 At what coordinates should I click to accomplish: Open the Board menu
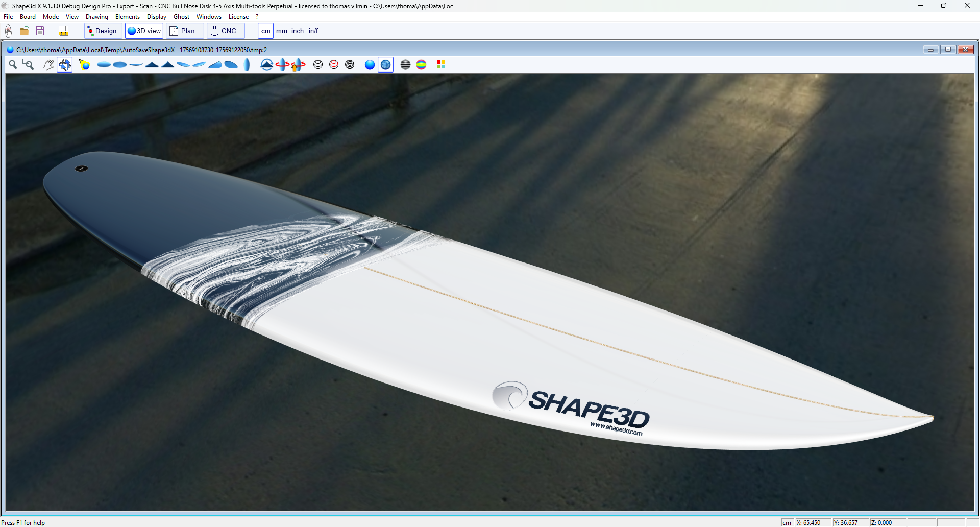pos(28,17)
